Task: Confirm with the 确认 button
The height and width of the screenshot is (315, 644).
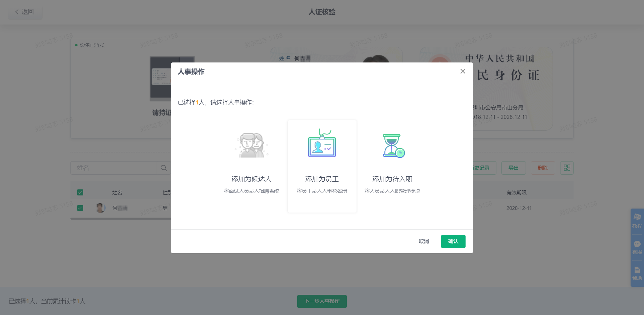Action: (x=453, y=241)
